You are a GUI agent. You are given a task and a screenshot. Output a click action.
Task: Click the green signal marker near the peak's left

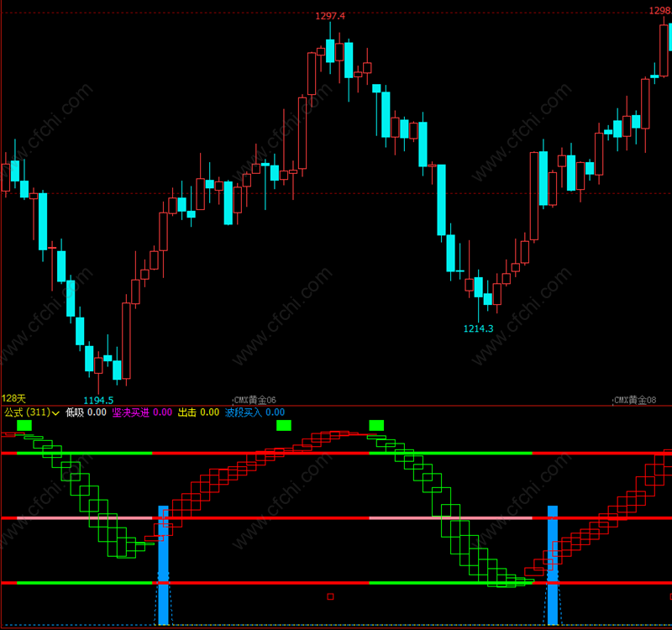(284, 426)
